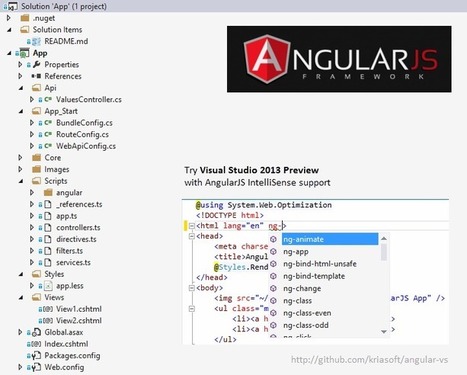Click the app.less file icon

[48, 286]
